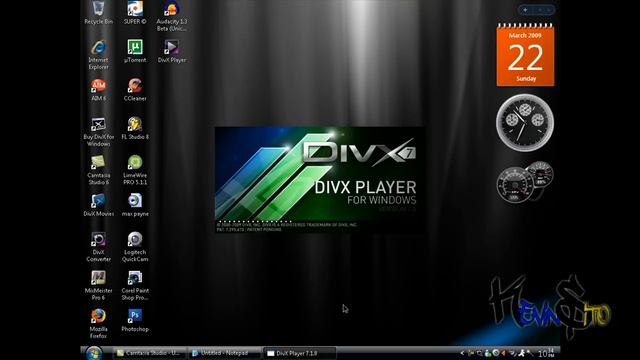Image resolution: width=640 pixels, height=360 pixels.
Task: Click the March 22 calendar gadget
Action: click(525, 55)
